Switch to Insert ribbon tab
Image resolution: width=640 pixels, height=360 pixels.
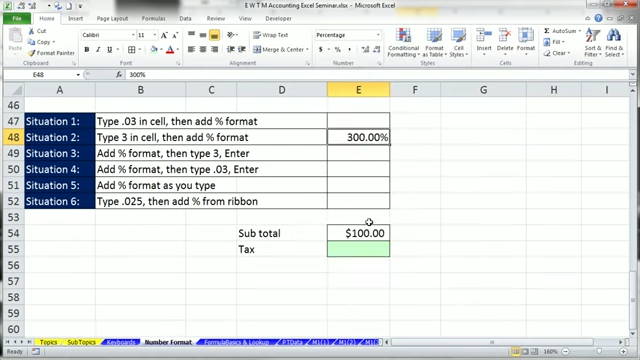[x=76, y=18]
